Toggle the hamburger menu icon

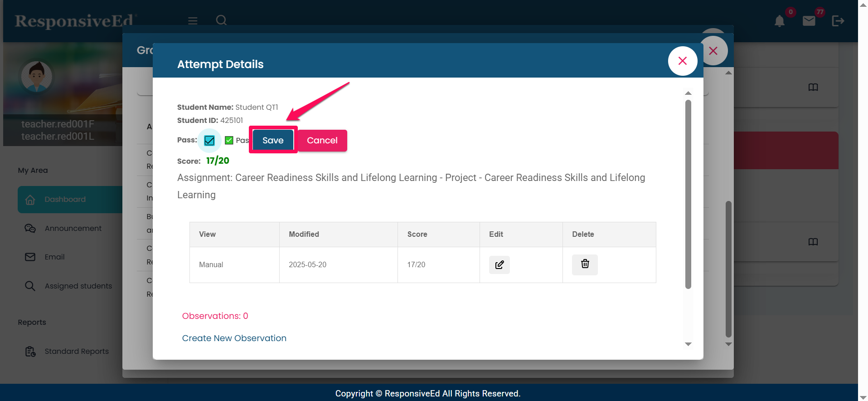click(193, 21)
